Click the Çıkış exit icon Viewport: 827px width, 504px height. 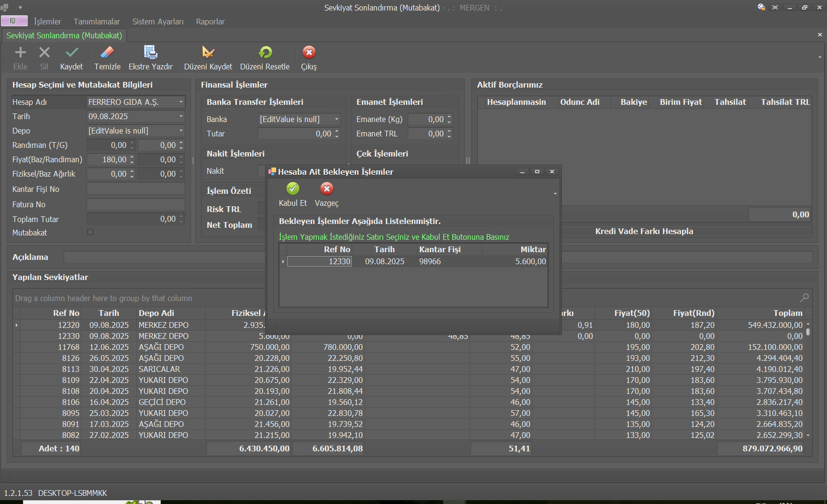click(x=309, y=53)
